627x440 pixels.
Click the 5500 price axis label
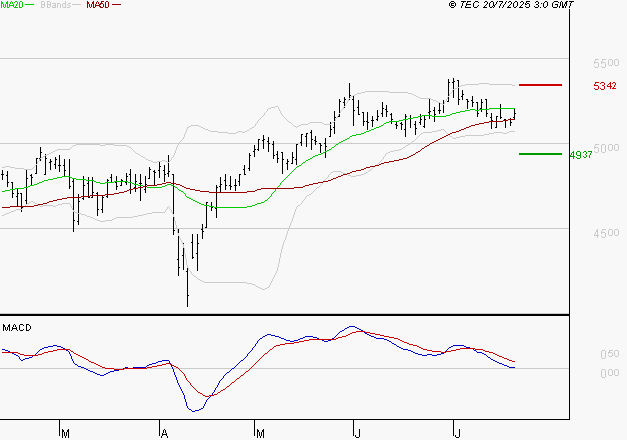[606, 63]
